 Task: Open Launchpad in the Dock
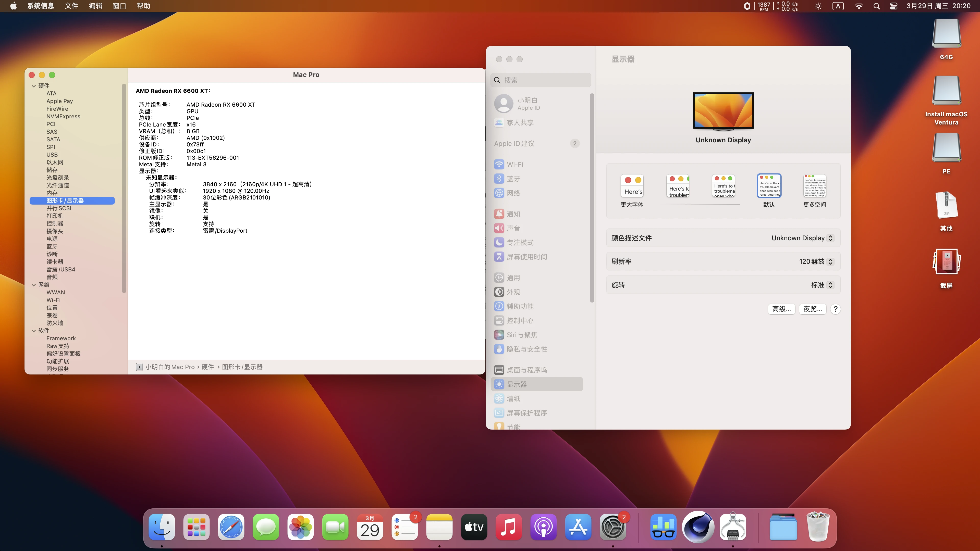[196, 527]
